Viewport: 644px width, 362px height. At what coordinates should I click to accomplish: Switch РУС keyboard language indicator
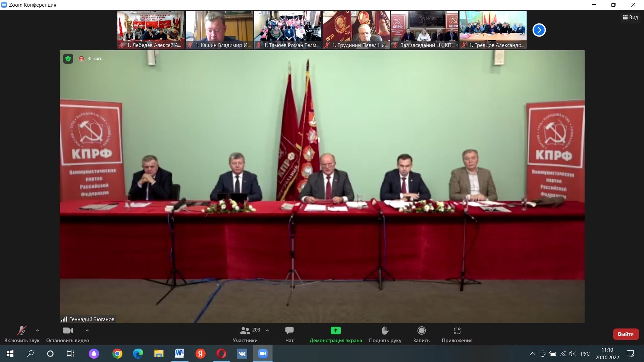(585, 354)
